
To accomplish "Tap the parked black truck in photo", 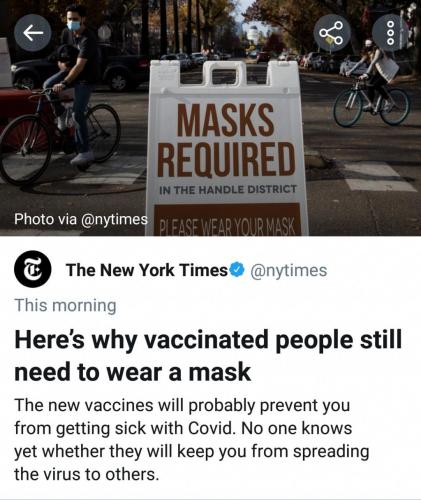I will click(x=80, y=68).
